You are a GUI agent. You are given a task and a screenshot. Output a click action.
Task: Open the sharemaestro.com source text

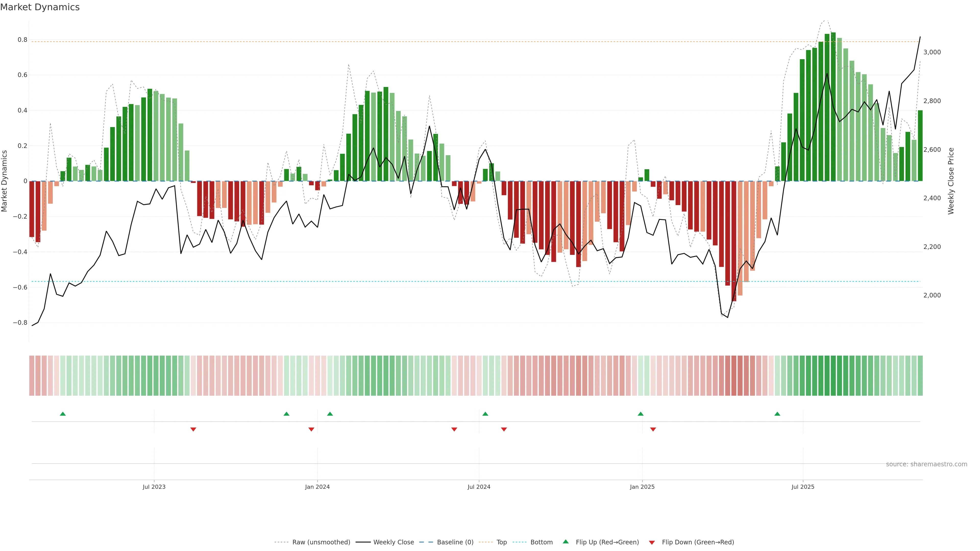coord(926,464)
